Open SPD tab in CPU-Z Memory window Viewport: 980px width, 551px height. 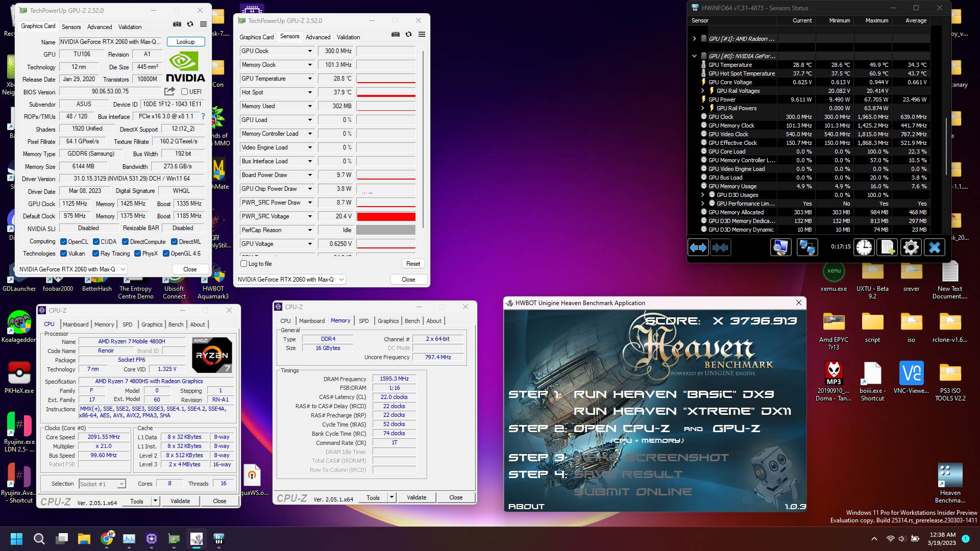[363, 321]
